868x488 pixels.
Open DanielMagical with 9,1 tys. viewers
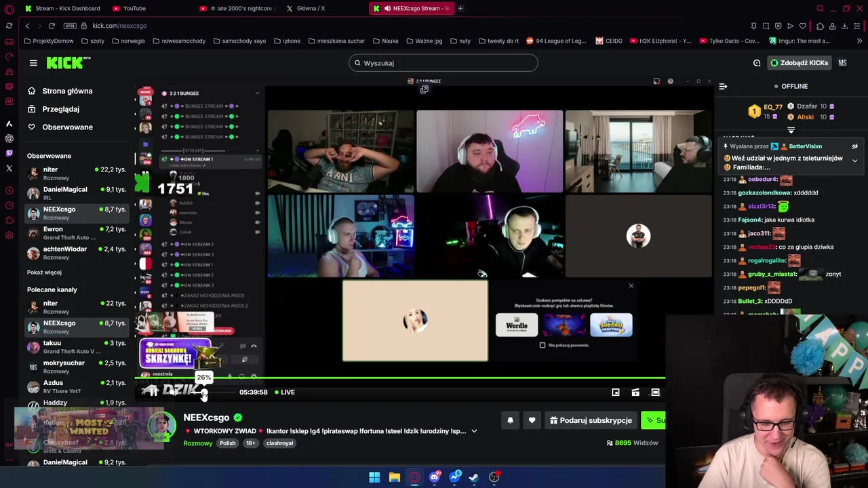pos(77,193)
